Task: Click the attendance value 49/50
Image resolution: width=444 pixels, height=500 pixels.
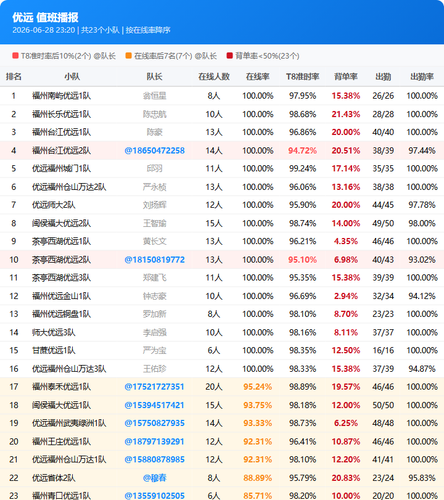Action: coord(383,223)
